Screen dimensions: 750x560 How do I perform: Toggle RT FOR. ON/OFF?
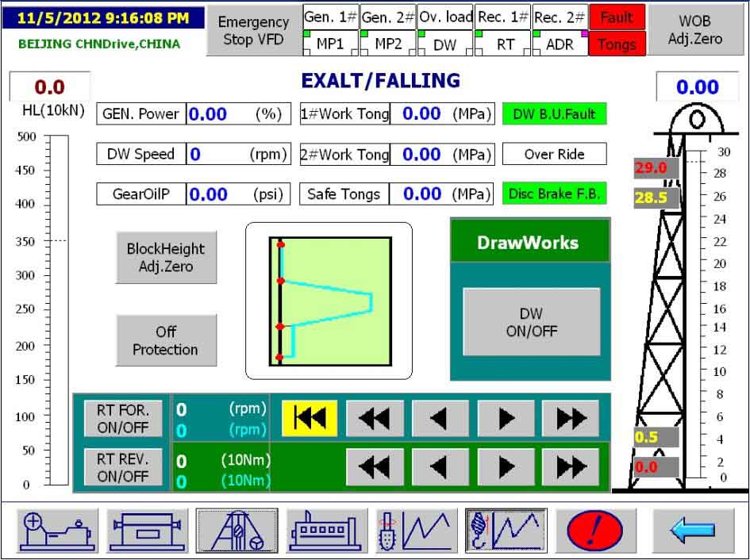click(x=123, y=419)
